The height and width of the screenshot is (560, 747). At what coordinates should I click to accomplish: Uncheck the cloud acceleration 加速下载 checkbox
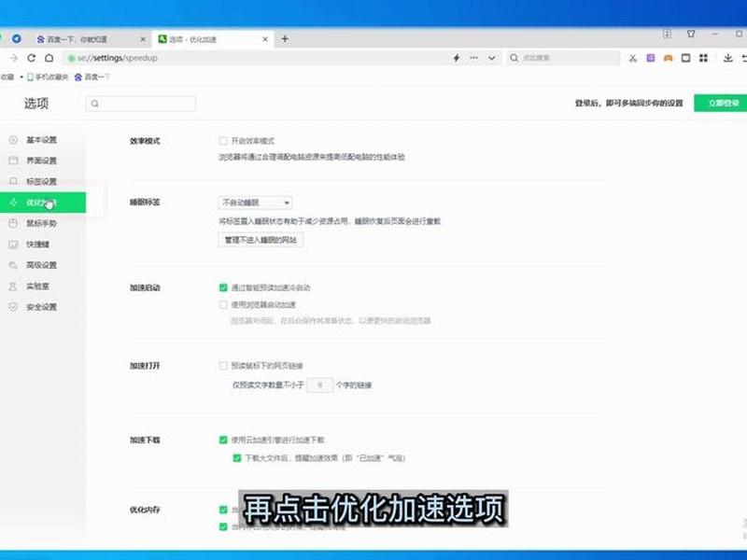(223, 440)
